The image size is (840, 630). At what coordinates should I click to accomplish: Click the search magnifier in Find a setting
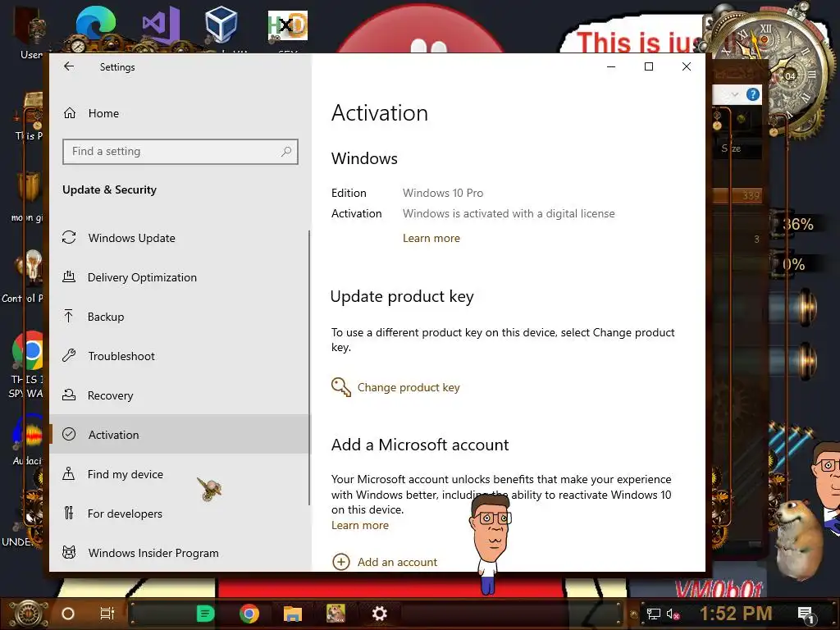[x=286, y=152]
